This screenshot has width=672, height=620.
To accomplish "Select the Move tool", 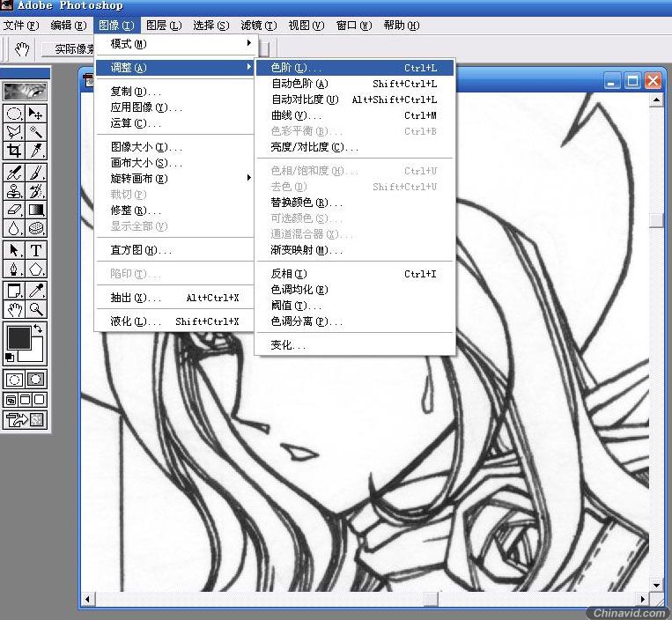I will click(35, 114).
